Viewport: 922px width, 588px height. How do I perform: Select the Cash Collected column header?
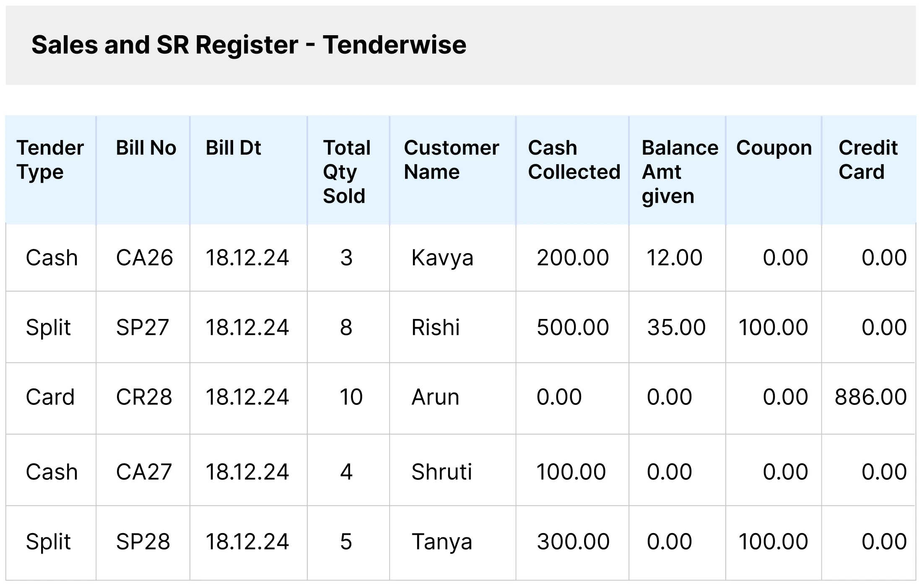(574, 160)
